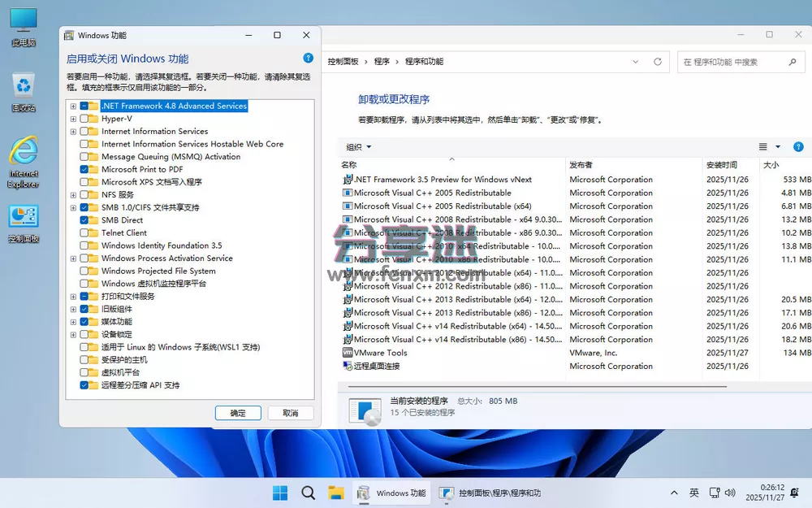Enable the Telnet Client feature
Viewport: 812px width, 508px height.
84,232
